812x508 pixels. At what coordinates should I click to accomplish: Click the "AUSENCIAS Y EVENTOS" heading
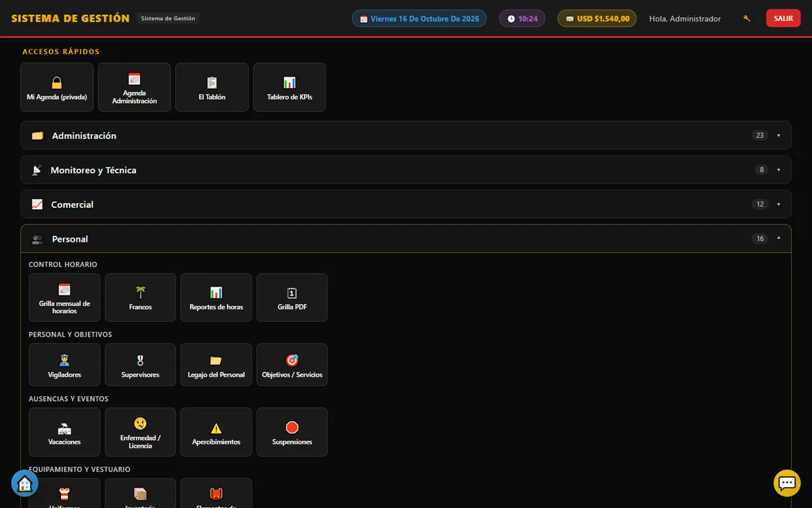click(68, 399)
